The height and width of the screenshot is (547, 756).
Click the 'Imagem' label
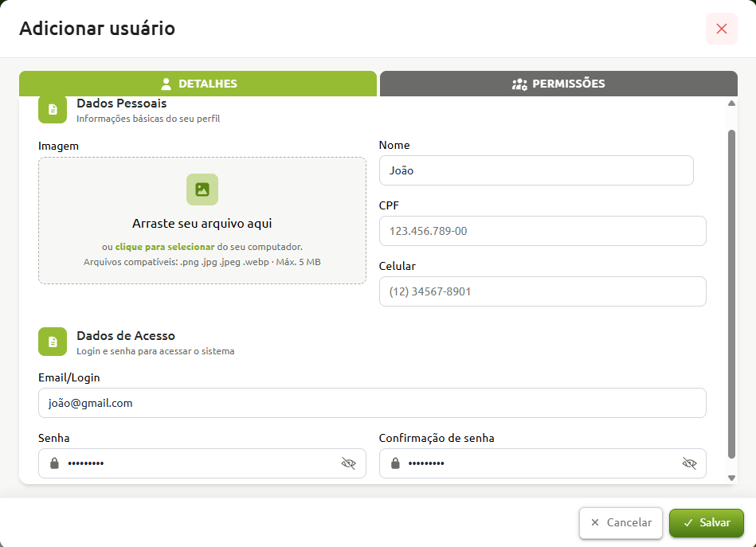point(58,146)
